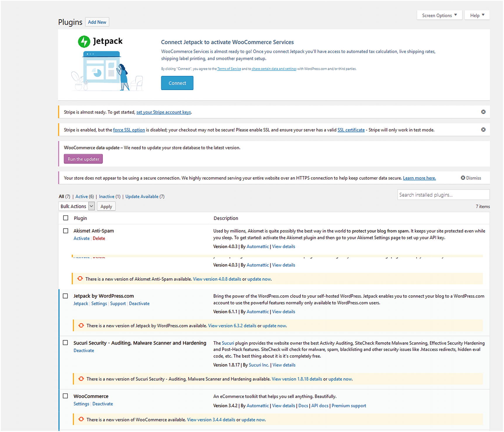Activate the Akismet Anti-Spam plugin
The width and height of the screenshot is (504, 432).
pos(82,239)
